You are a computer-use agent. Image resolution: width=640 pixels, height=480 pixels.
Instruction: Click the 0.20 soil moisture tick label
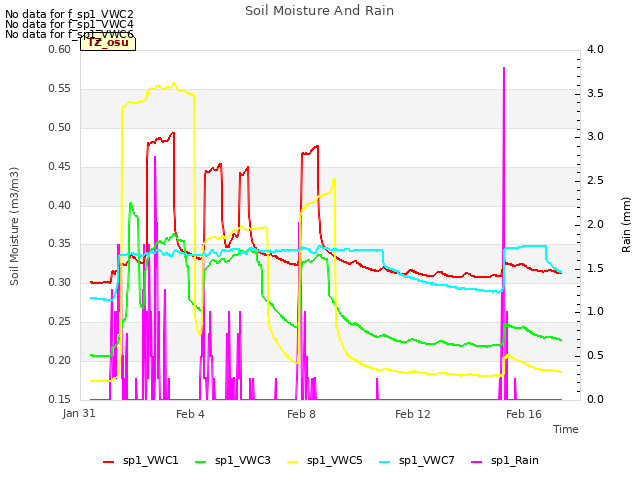coord(59,360)
